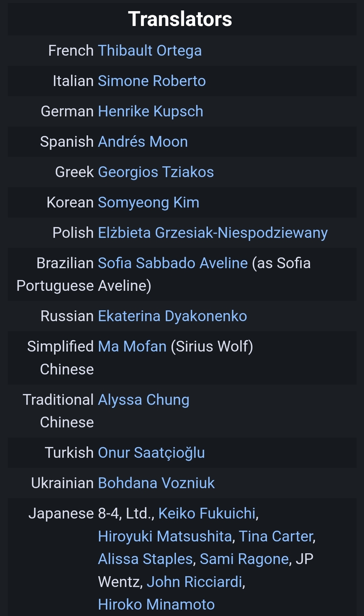The height and width of the screenshot is (616, 364).
Task: Select the Hiroko Minamoto link
Action: pos(156,605)
